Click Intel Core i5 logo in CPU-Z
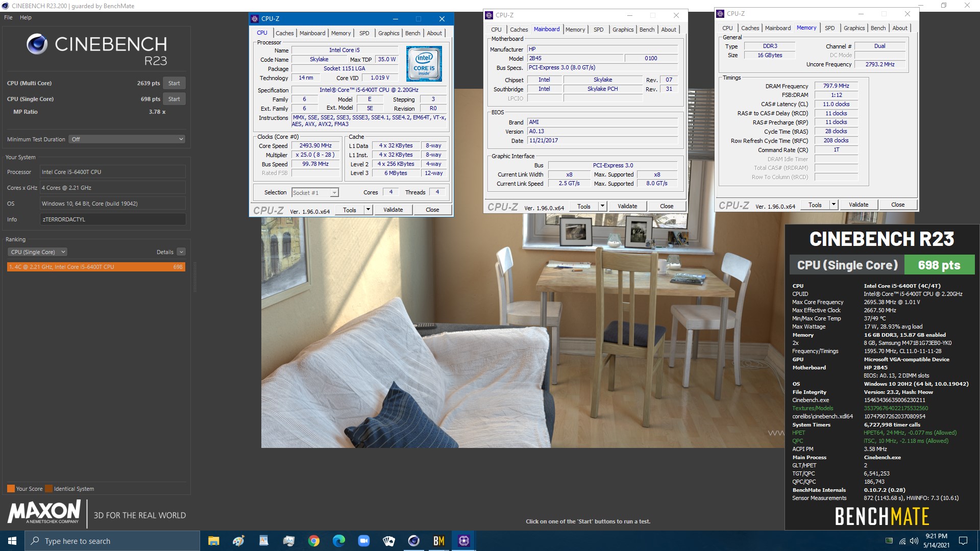The image size is (980, 551). coord(424,64)
